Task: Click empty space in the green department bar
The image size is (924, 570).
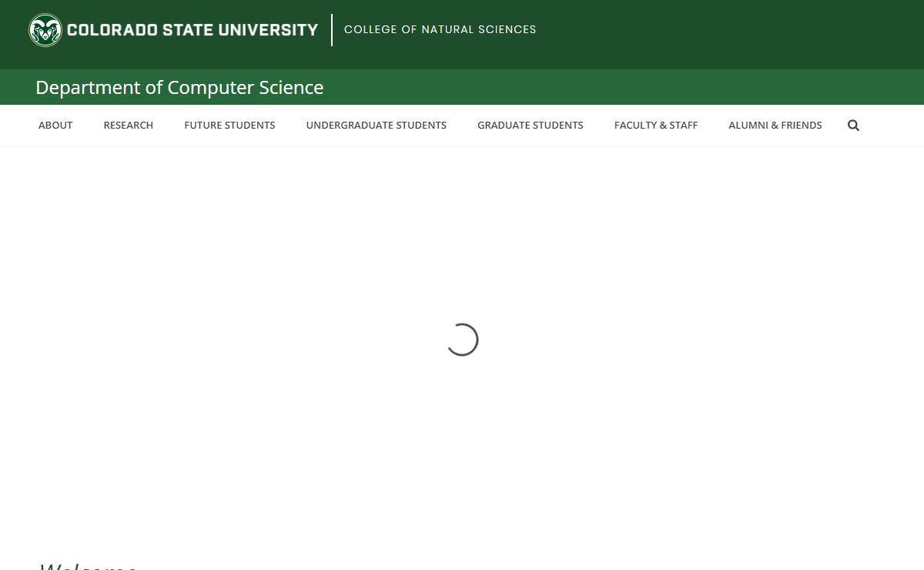Action: 616,87
